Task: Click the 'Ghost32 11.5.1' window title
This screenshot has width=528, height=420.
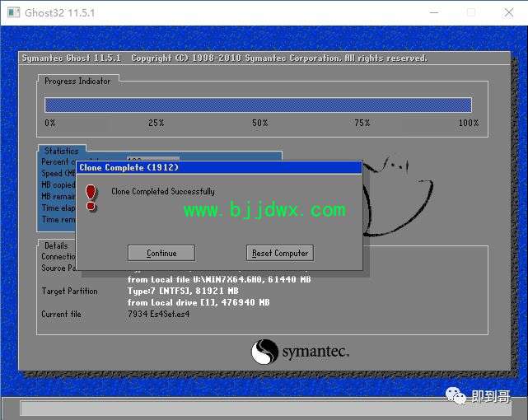Action: [59, 13]
